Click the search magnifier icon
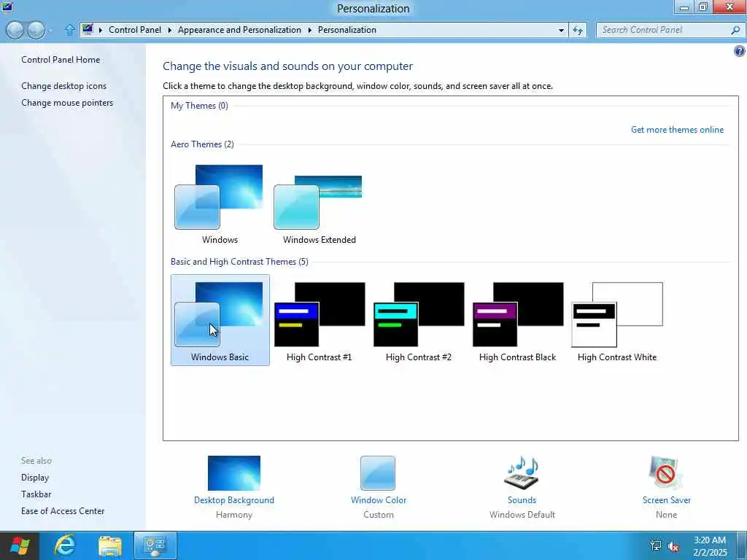 (735, 30)
